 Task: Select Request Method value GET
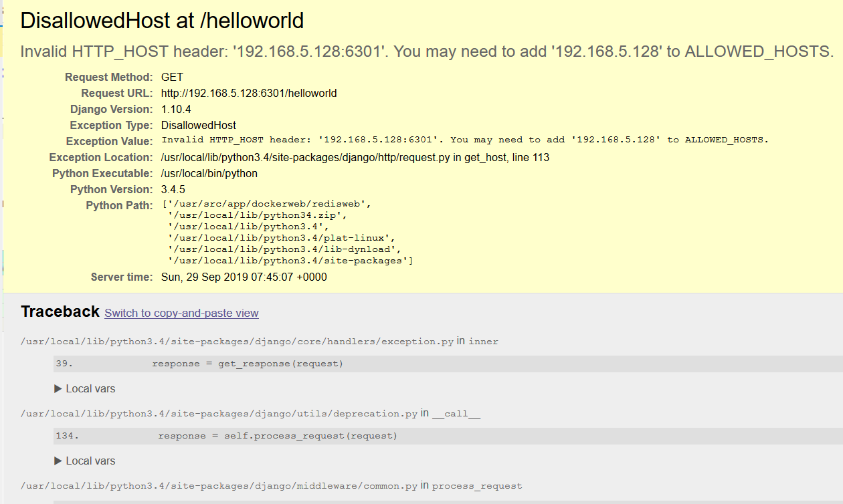(x=172, y=78)
